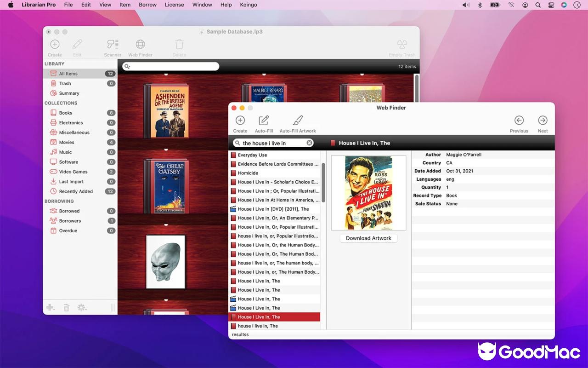Click the Download Artwork button
Screen dimensions: 588x368
(x=368, y=238)
